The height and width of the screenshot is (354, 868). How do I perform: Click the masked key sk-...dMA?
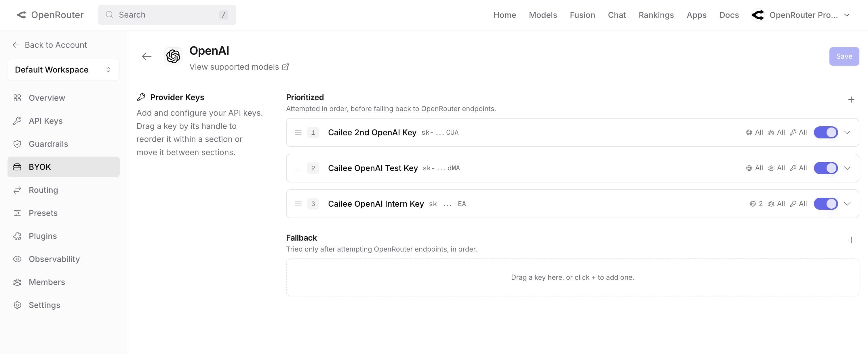coord(441,168)
